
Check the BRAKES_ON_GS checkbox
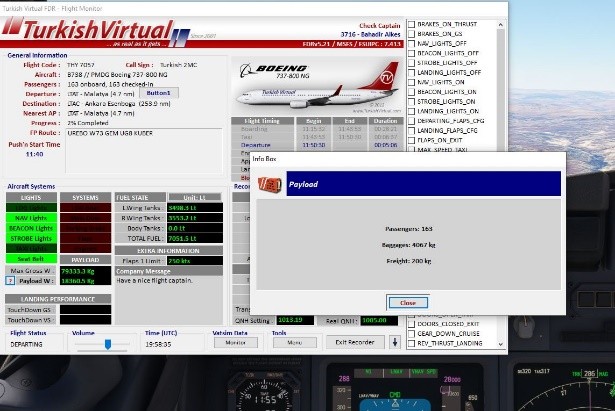(x=411, y=34)
